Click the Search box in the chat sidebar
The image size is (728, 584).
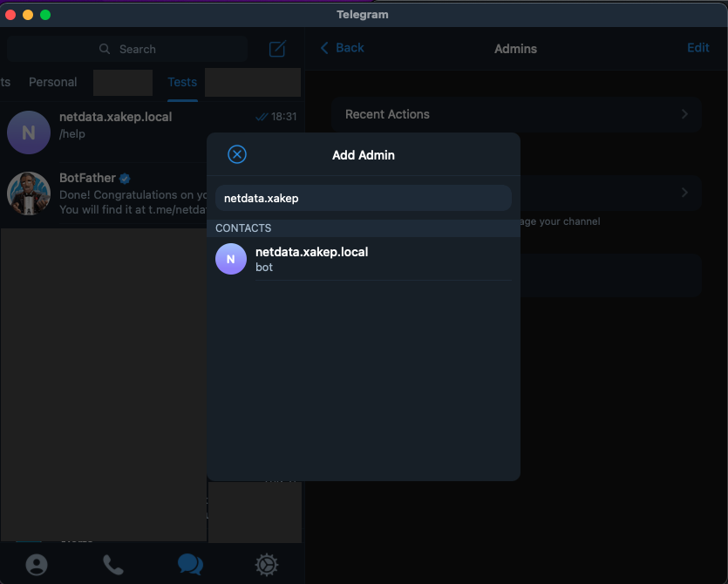point(127,49)
